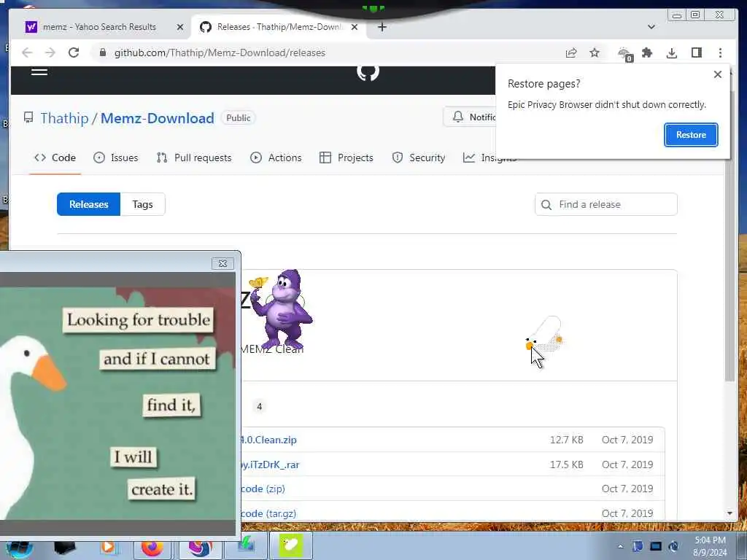Open the Issues repository tab
Viewport: 747px width, 560px height.
click(116, 157)
